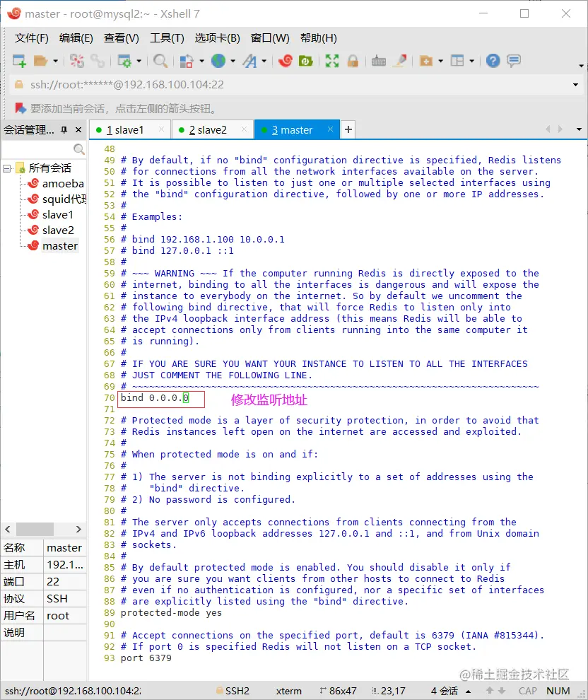Open the 查看(V) menu

click(x=122, y=38)
